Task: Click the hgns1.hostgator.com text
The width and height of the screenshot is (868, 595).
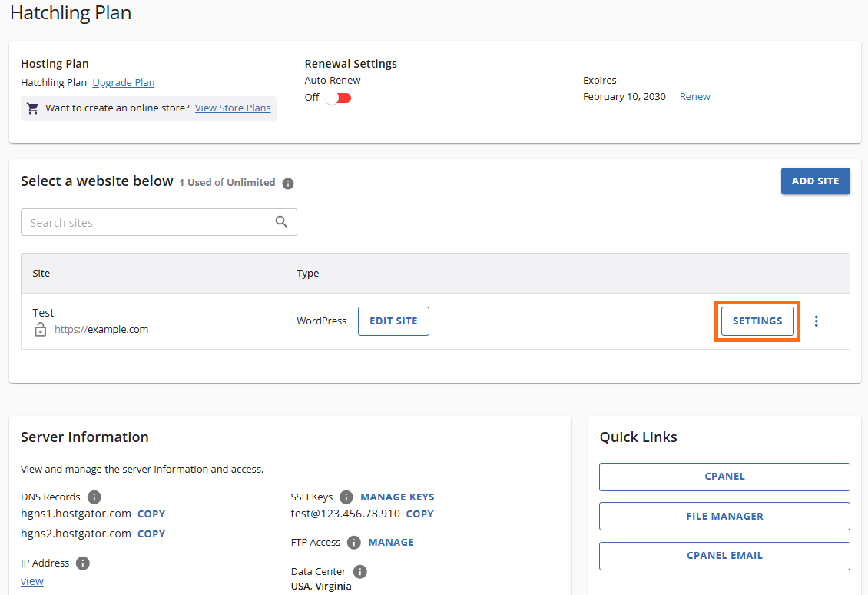Action: (x=76, y=514)
